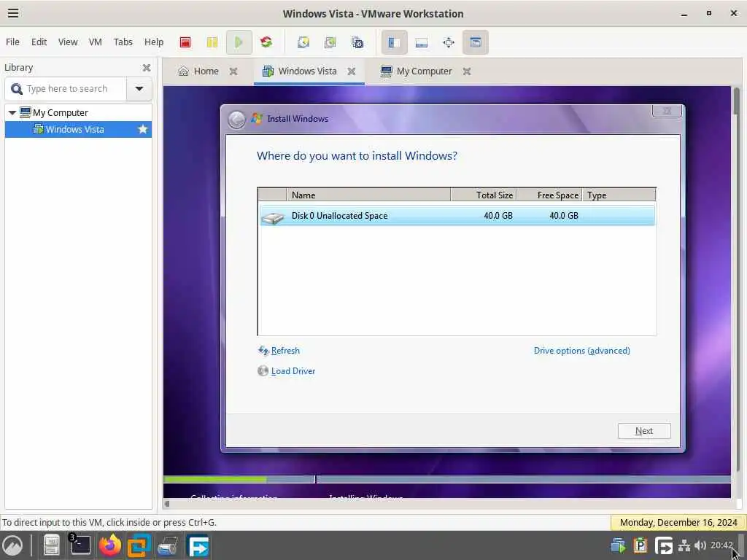Click the red Power Off toolbar icon
Image resolution: width=747 pixels, height=560 pixels.
[x=185, y=42]
